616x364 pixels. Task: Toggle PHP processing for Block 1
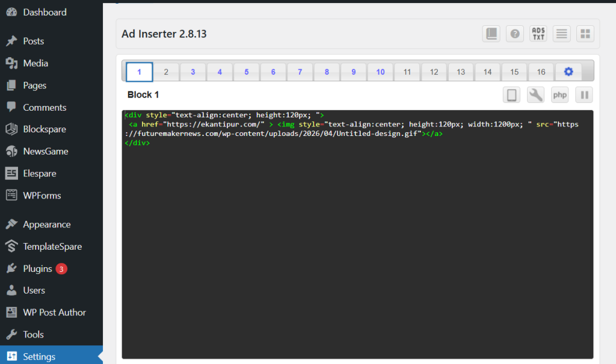pyautogui.click(x=559, y=95)
